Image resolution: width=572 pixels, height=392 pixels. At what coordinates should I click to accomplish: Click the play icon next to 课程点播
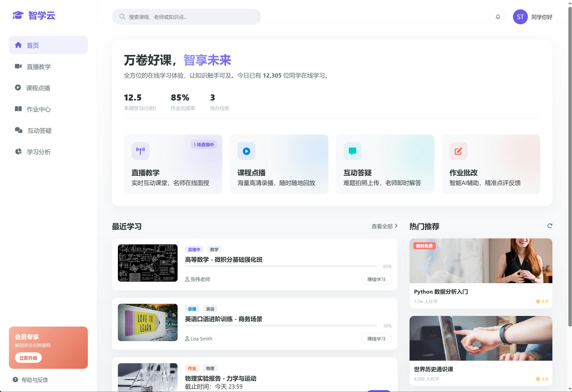(x=18, y=88)
